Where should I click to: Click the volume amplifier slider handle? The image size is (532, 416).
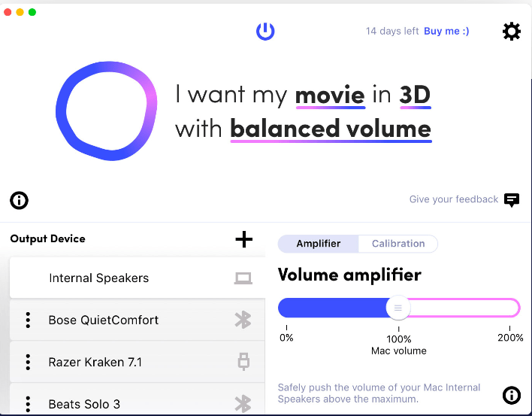click(x=398, y=308)
